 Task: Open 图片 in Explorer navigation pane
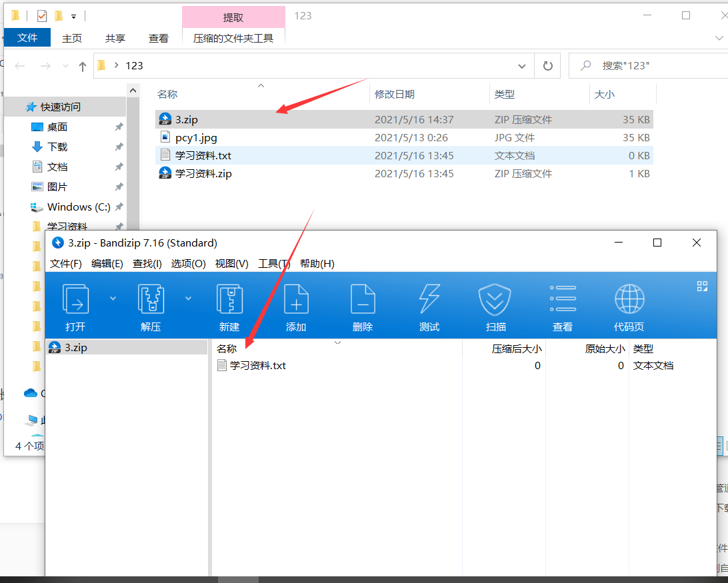[x=57, y=187]
